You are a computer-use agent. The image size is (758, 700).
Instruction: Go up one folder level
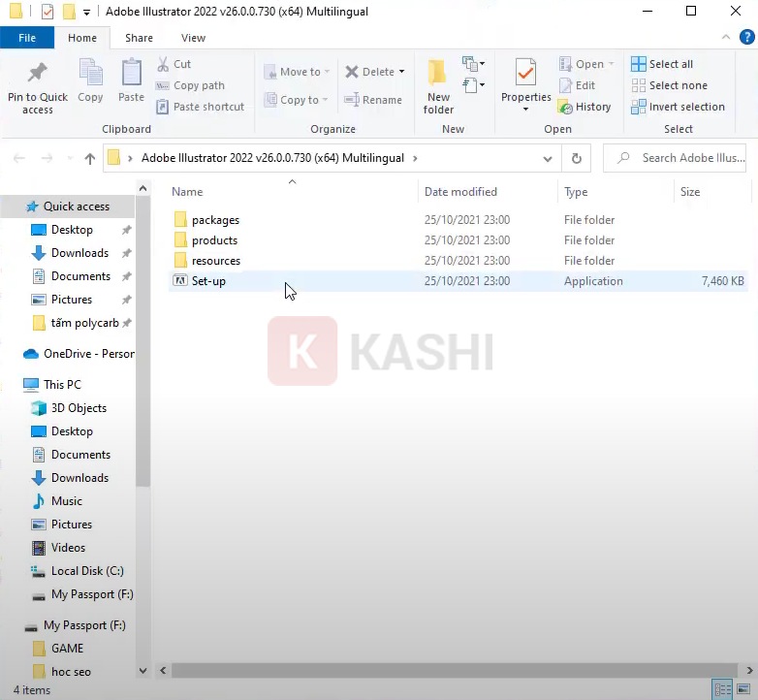tap(90, 158)
